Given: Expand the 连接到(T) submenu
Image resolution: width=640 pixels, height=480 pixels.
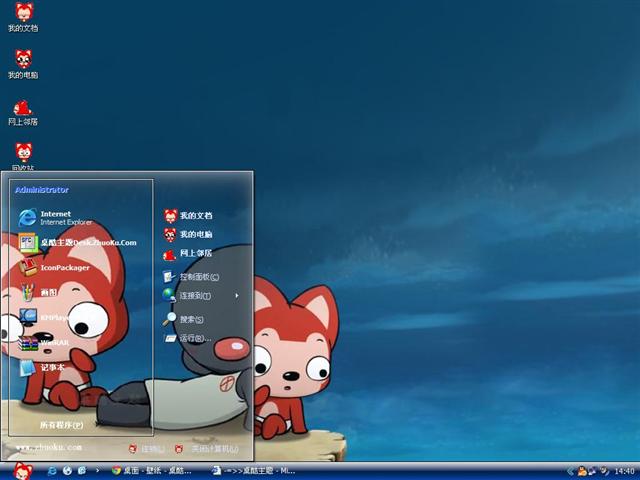Looking at the screenshot, I should point(200,296).
